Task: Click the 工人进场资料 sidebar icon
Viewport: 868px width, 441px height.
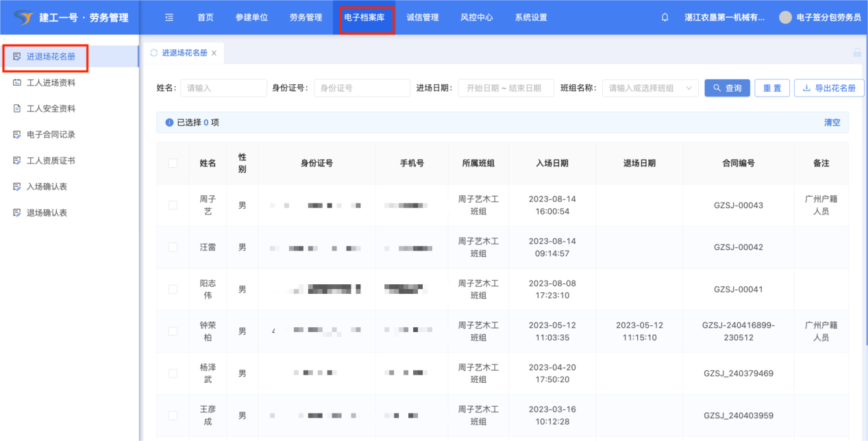Action: pos(17,83)
